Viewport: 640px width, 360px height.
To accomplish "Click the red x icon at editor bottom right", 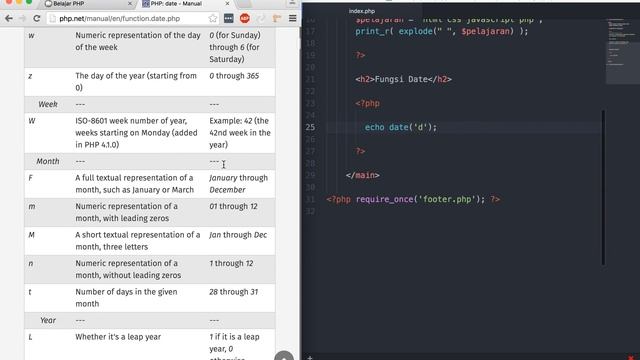I will [631, 358].
